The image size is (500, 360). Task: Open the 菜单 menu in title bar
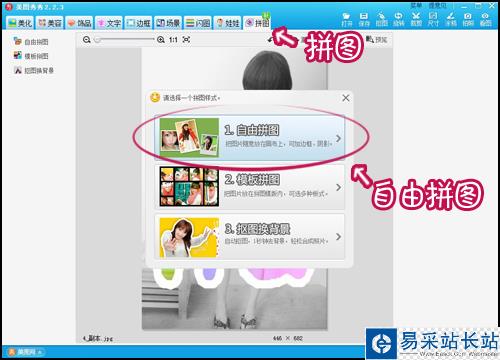pos(416,5)
